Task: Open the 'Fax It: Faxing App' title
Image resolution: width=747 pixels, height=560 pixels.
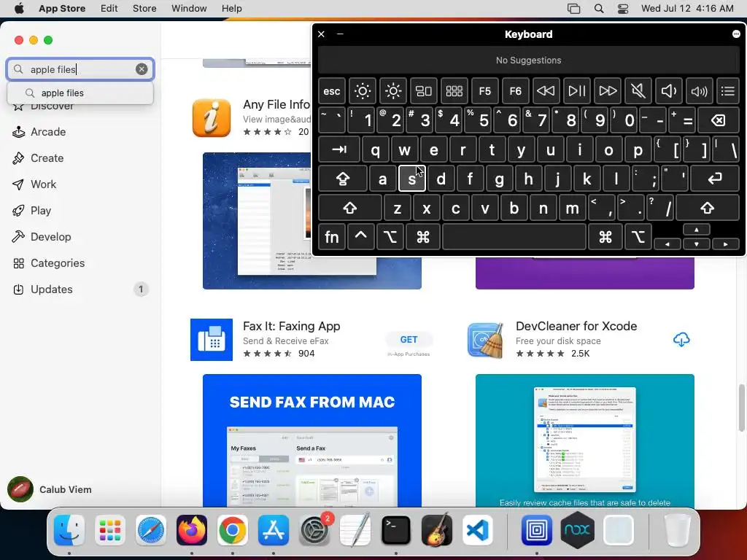Action: click(x=292, y=326)
